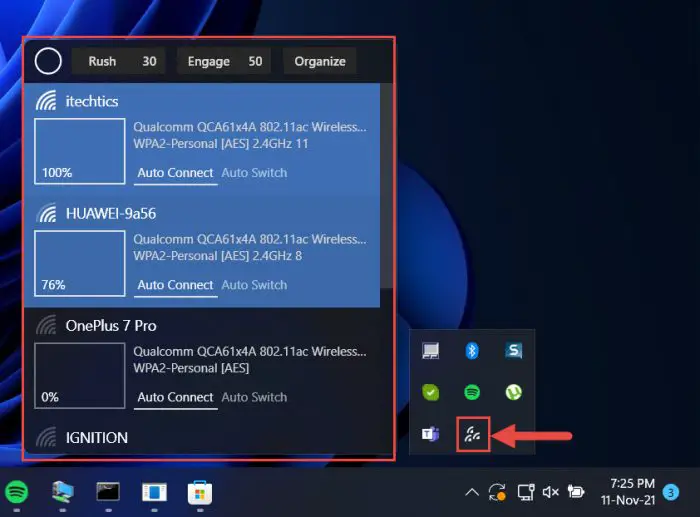Click the 76% signal strength box
Screen dimensions: 700x517
pos(80,263)
